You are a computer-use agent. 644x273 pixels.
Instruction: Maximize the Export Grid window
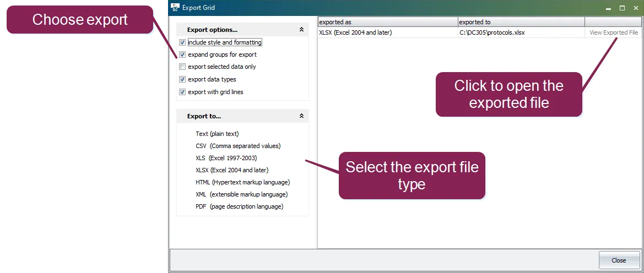622,8
